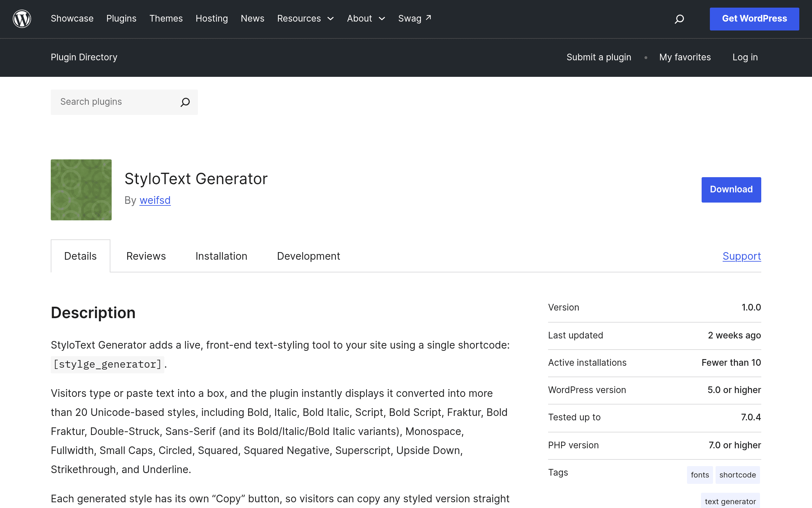Image resolution: width=812 pixels, height=508 pixels.
Task: Click the 'Fewer than 10' value
Action: [x=731, y=363]
